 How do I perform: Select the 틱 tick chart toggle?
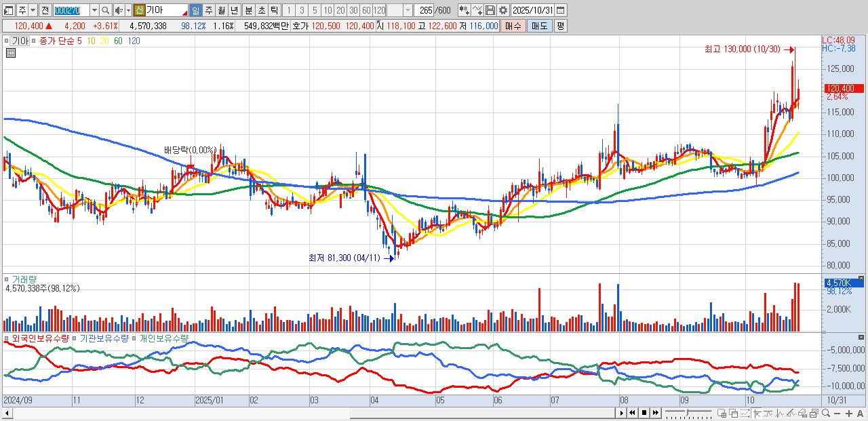pos(274,10)
